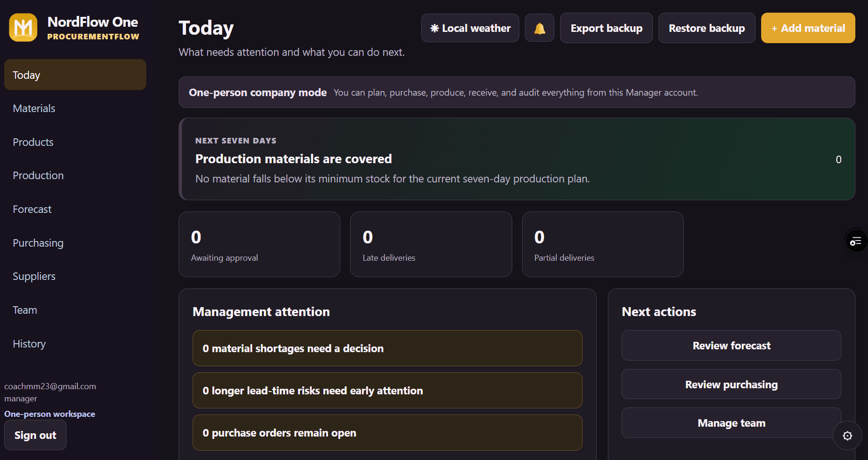
Task: Open the Partial deliveries card
Action: coord(603,244)
